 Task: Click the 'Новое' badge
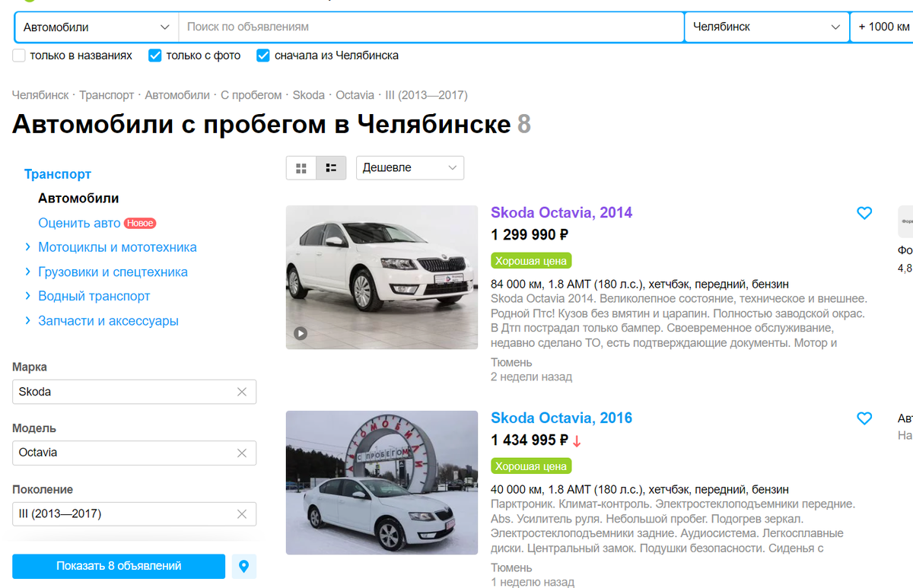tap(140, 224)
